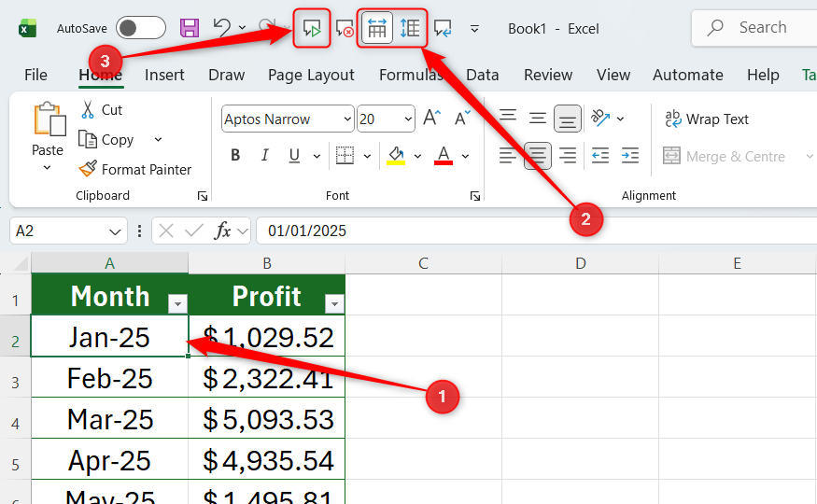Expand the fill color palette arrow
Viewport: 817px width, 504px height.
pos(417,156)
